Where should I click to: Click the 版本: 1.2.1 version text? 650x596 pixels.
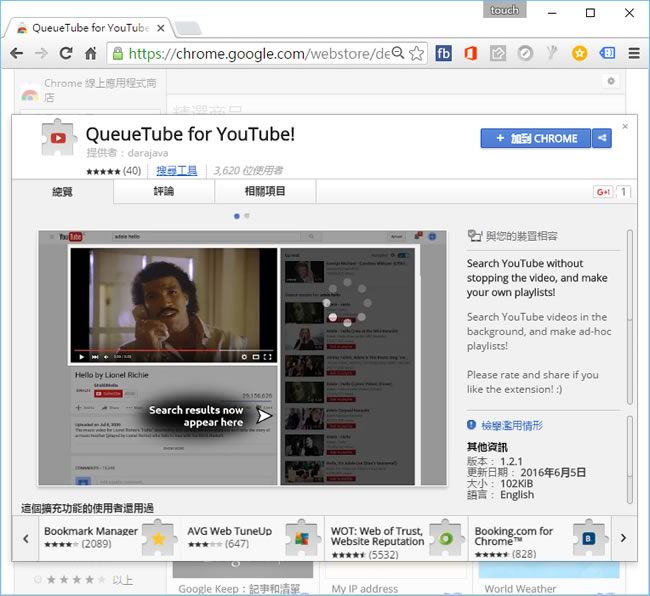[x=495, y=461]
